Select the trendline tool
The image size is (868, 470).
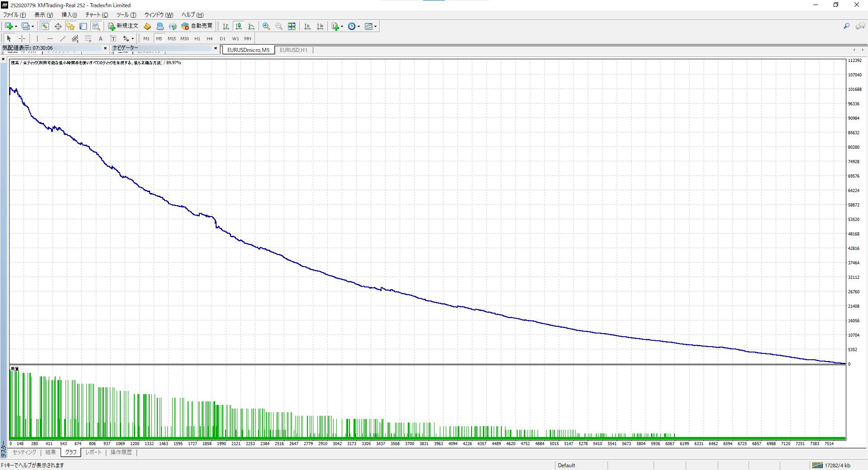point(62,38)
